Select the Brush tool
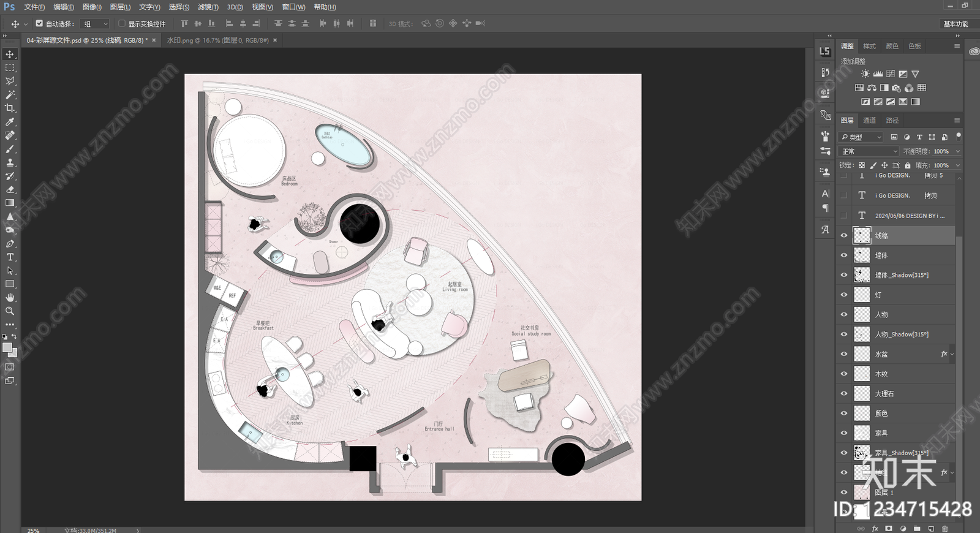 [10, 149]
